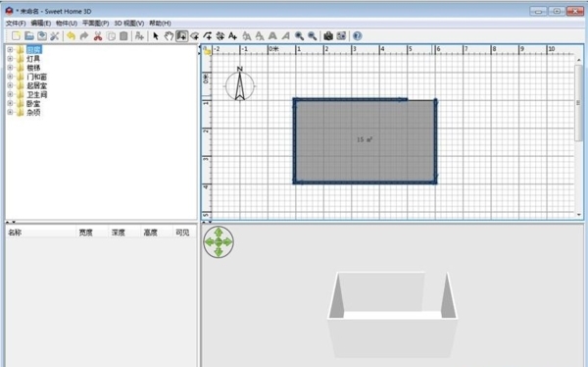Click the compass rose on the plan

pos(240,84)
